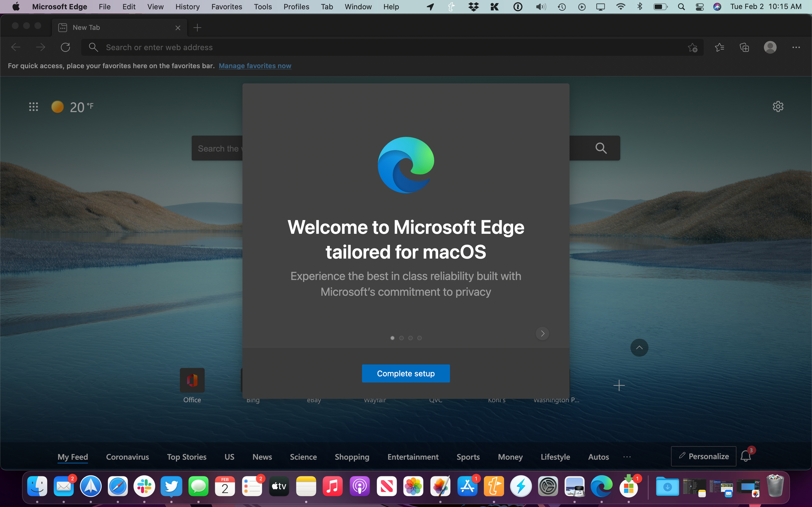This screenshot has height=507, width=812.
Task: Select the Top Stories tab in Edge
Action: coord(186,456)
